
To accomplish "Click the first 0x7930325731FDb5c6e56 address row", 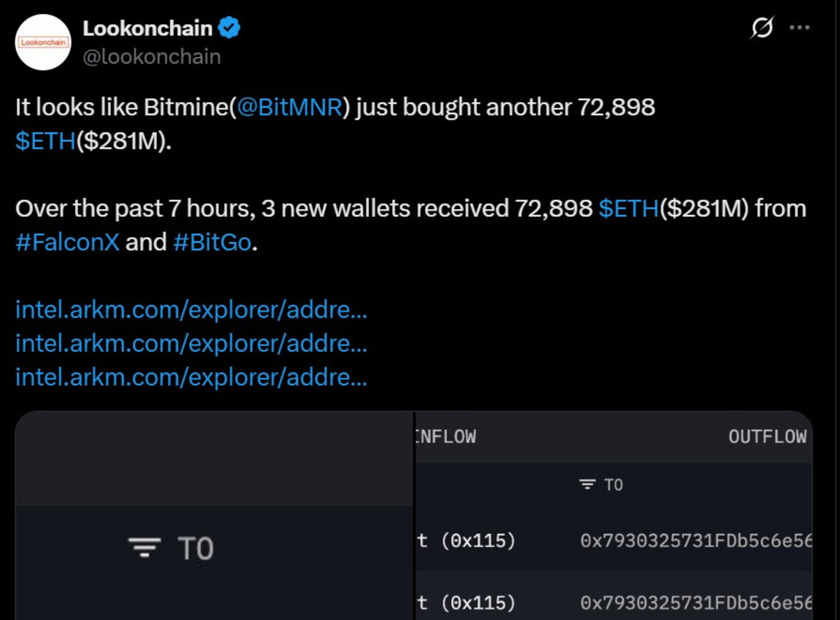I will 696,541.
